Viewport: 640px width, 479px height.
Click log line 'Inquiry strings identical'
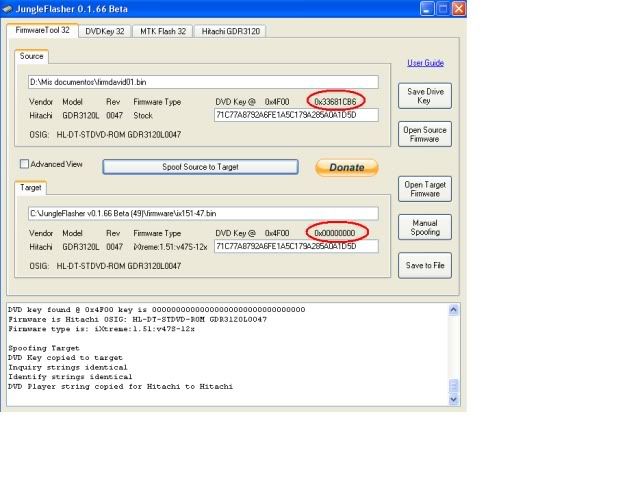(x=68, y=367)
